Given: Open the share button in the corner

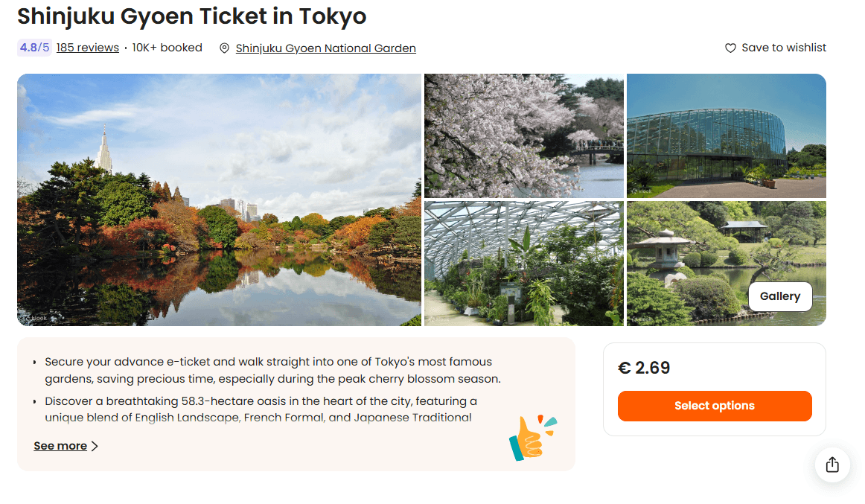Looking at the screenshot, I should click(832, 465).
